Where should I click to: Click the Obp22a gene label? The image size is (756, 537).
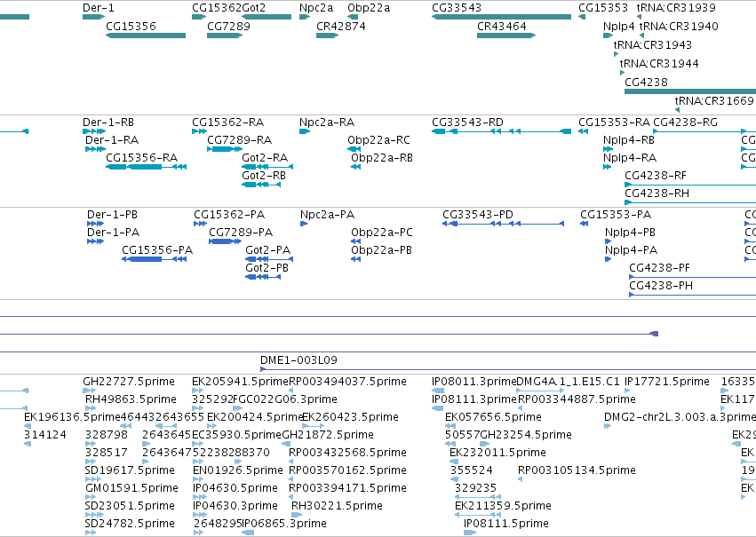pos(369,8)
